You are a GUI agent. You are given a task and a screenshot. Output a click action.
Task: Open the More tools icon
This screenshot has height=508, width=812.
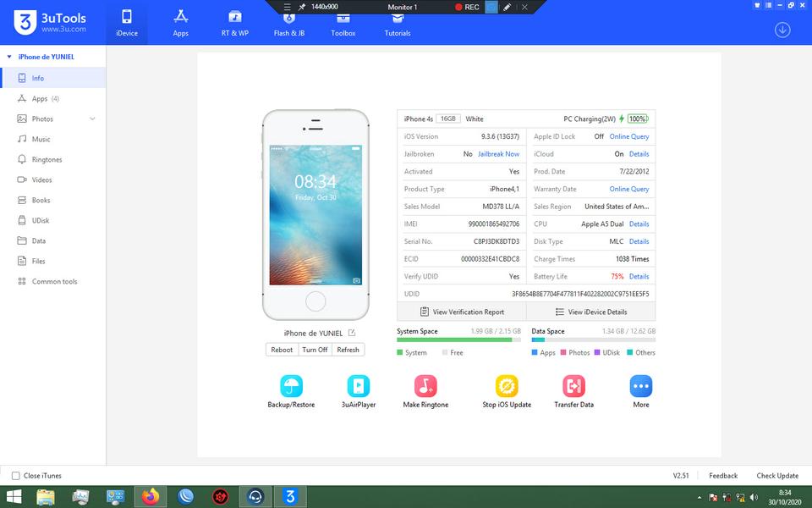640,391
